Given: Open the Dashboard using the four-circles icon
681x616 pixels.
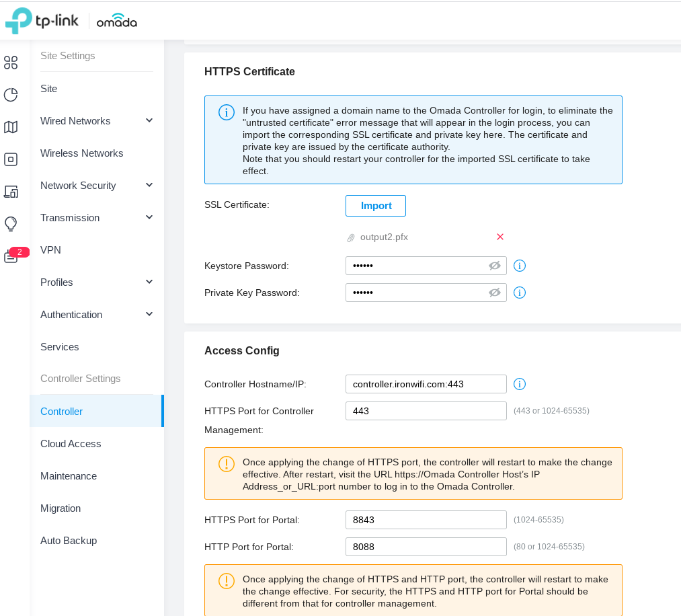Looking at the screenshot, I should (x=11, y=62).
